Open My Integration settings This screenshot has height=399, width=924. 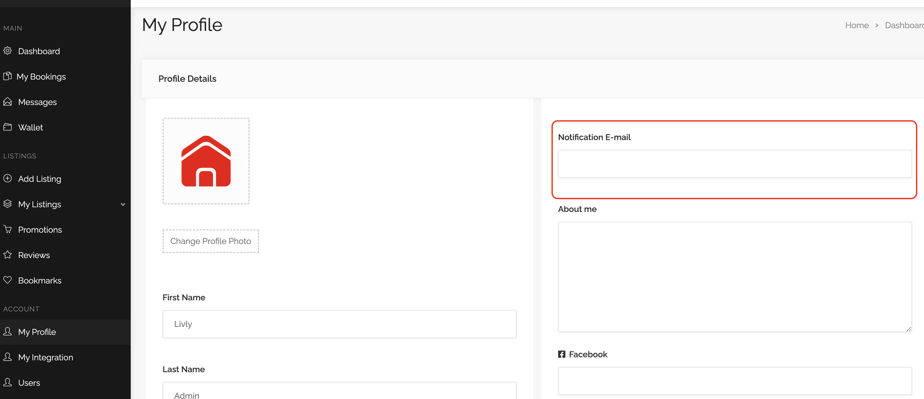pyautogui.click(x=45, y=357)
